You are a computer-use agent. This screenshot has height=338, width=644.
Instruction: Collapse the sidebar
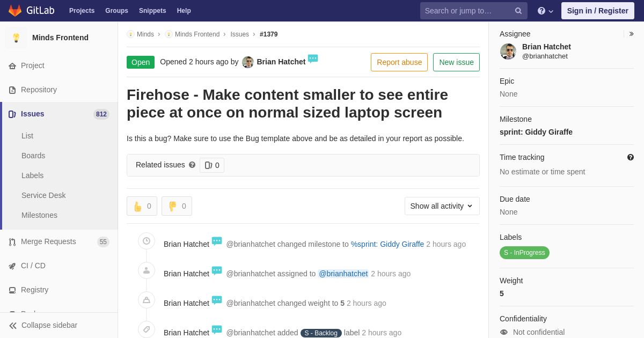59,325
